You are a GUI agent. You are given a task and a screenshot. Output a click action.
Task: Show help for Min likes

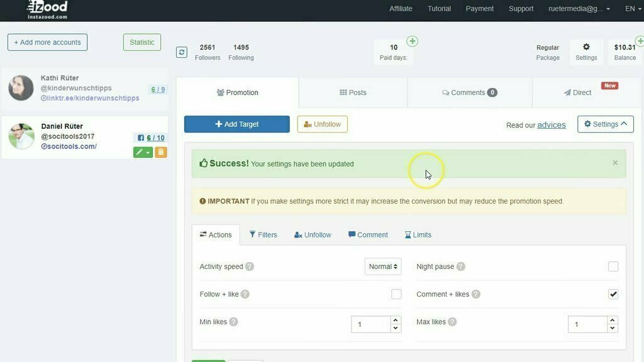tap(233, 322)
